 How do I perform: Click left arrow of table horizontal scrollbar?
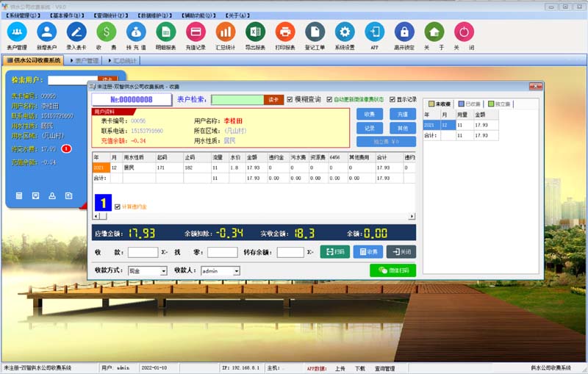coord(96,216)
